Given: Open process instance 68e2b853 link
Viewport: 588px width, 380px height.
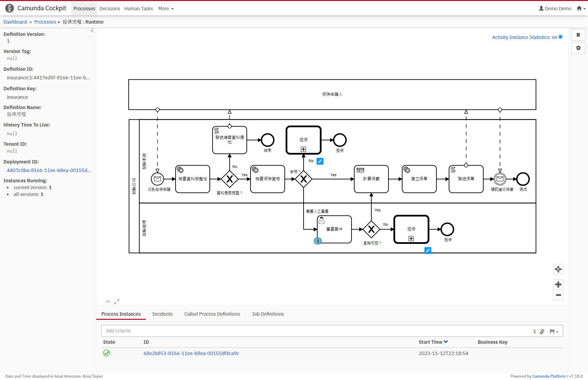Looking at the screenshot, I should [191, 353].
